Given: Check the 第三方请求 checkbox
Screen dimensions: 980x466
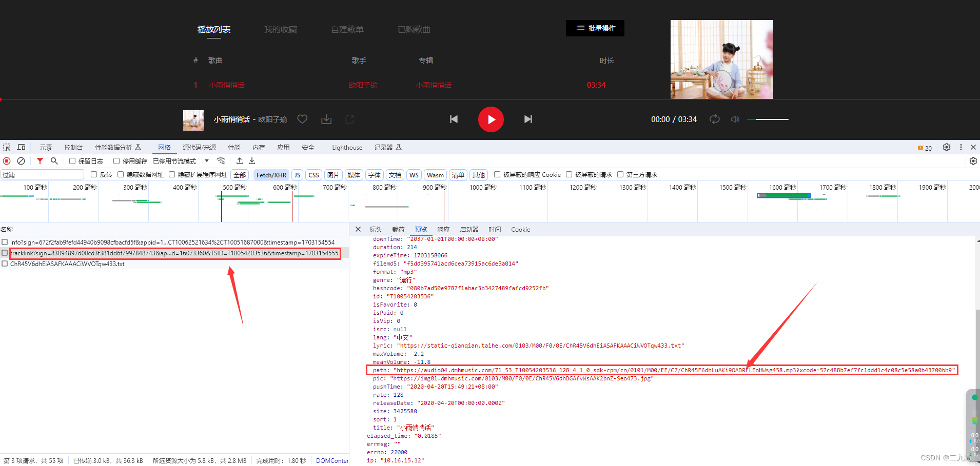Looking at the screenshot, I should (x=620, y=174).
